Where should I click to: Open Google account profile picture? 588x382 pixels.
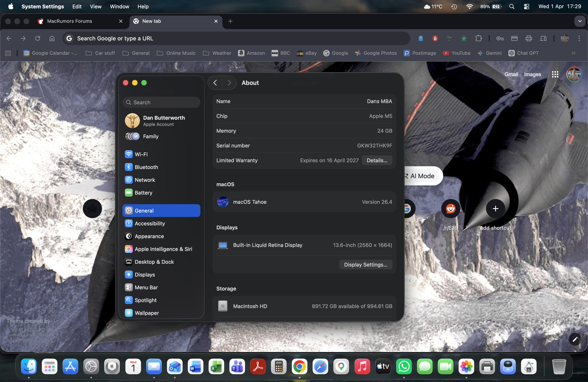click(574, 74)
